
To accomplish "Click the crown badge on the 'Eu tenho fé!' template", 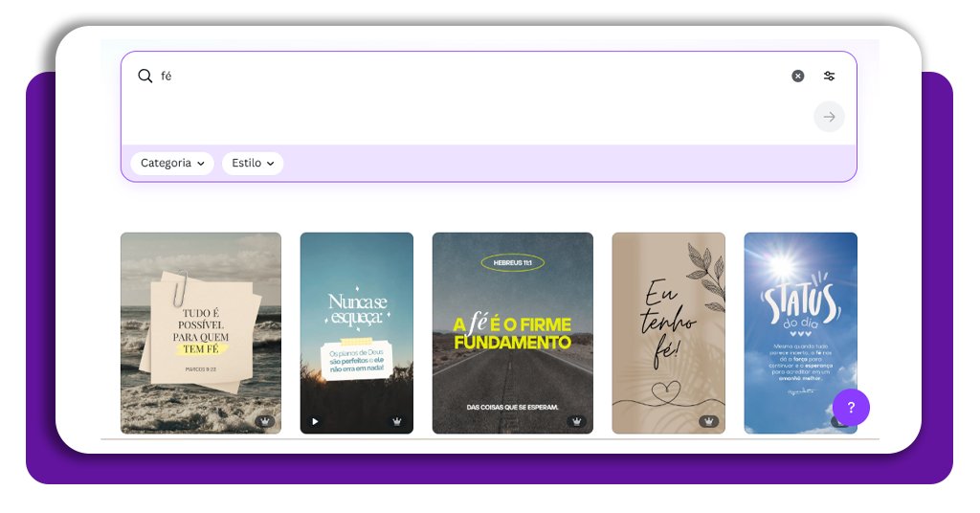I will click(x=708, y=421).
